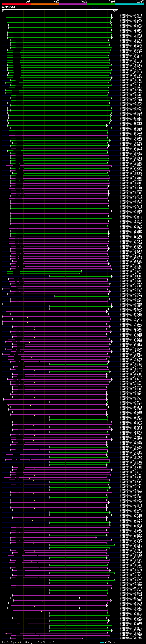Click hit label UniRef100_C0PPS0
The width and height of the screenshot is (146, 644).
131,58
